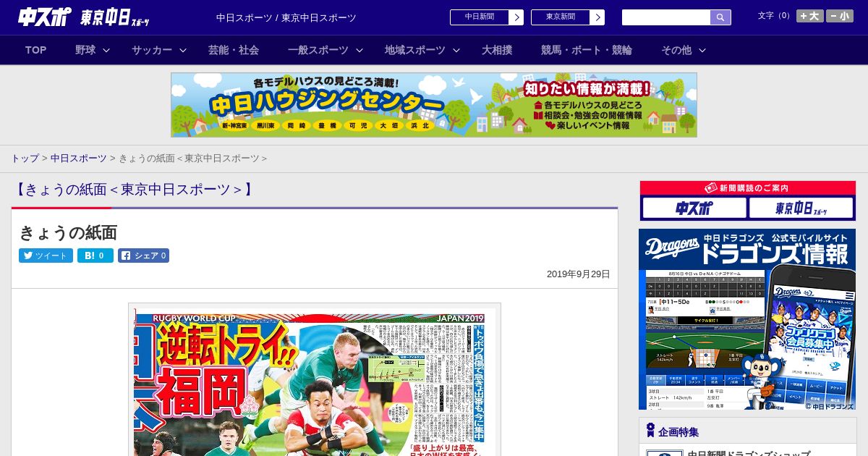The image size is (868, 456).
Task: Open サッカー navigation menu
Action: coord(152,50)
